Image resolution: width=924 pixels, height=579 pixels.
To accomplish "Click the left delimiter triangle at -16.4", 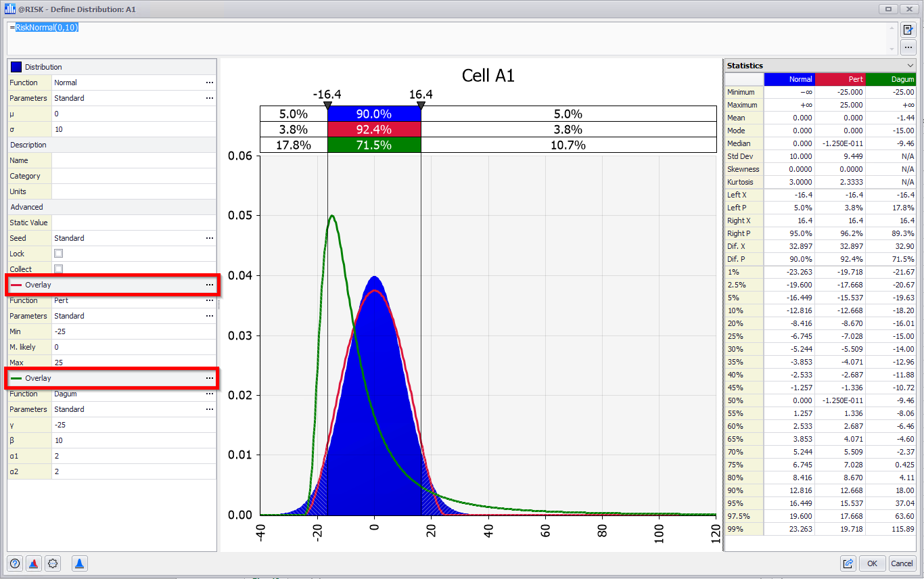I will (327, 106).
